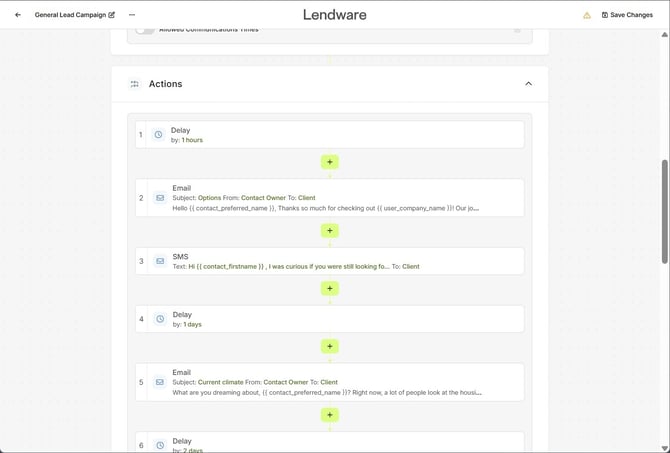Click the SMS step message icon

[160, 261]
